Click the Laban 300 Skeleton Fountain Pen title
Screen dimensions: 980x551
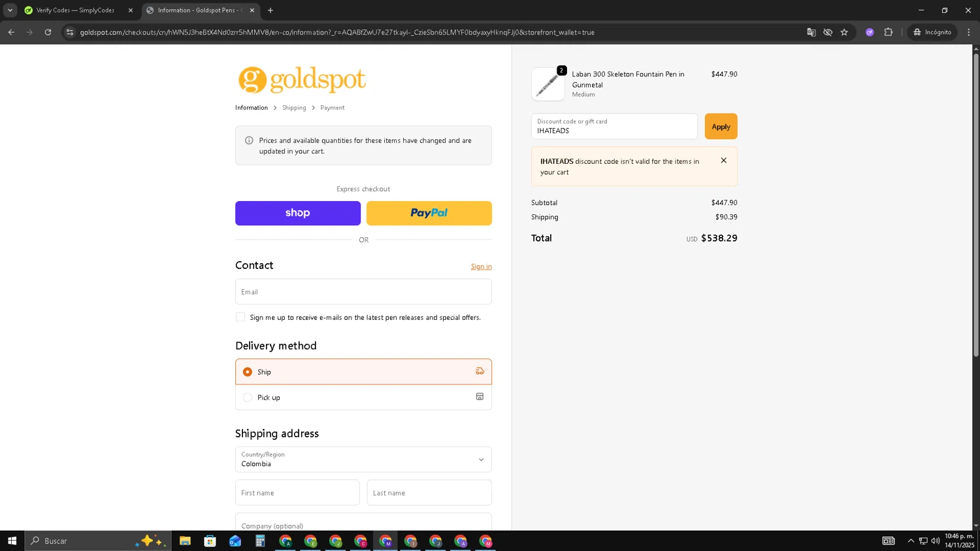[629, 80]
